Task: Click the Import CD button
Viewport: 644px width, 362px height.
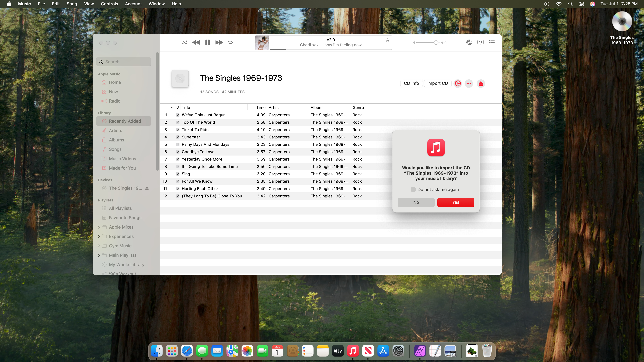Action: click(438, 83)
